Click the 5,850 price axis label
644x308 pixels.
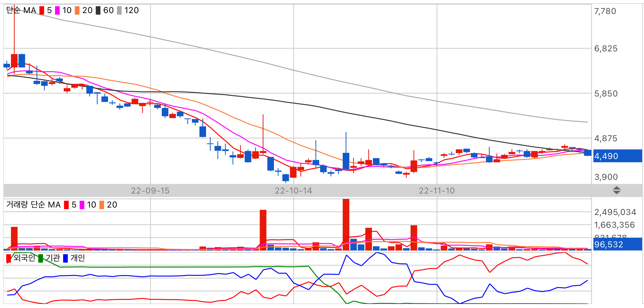click(x=606, y=94)
